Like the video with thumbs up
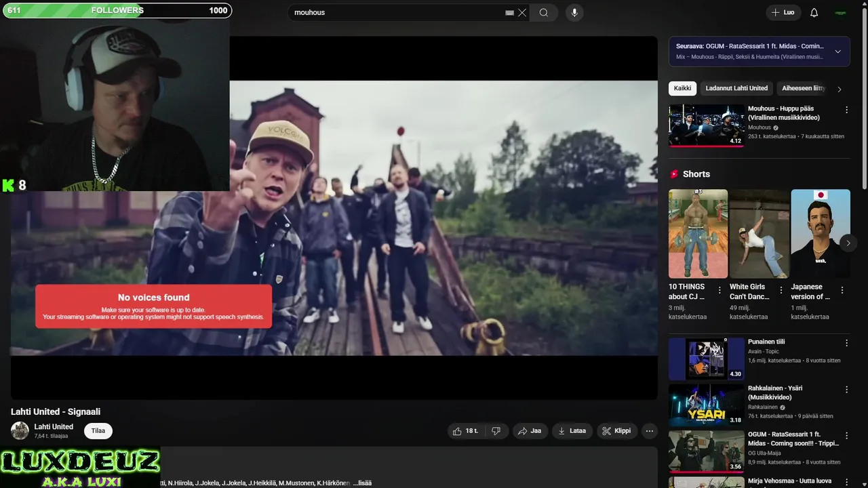Image resolution: width=868 pixels, height=488 pixels. [x=466, y=431]
